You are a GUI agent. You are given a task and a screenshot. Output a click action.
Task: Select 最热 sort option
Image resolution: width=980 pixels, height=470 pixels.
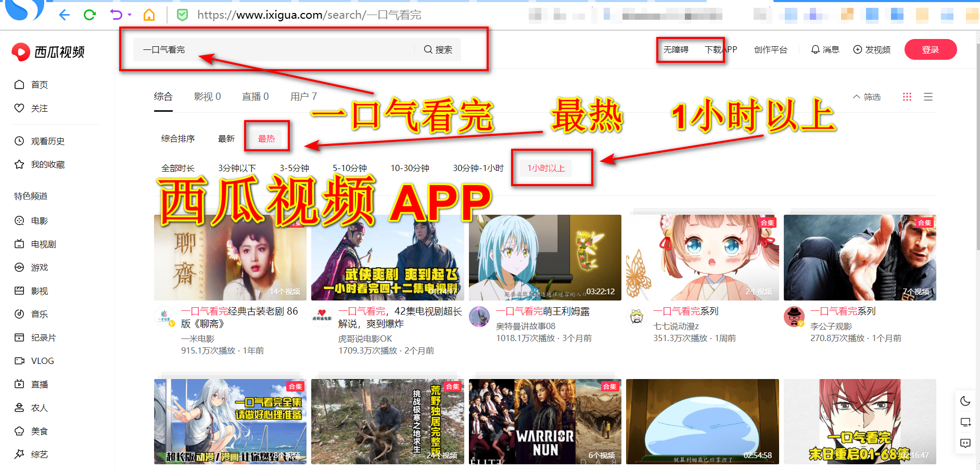point(266,139)
